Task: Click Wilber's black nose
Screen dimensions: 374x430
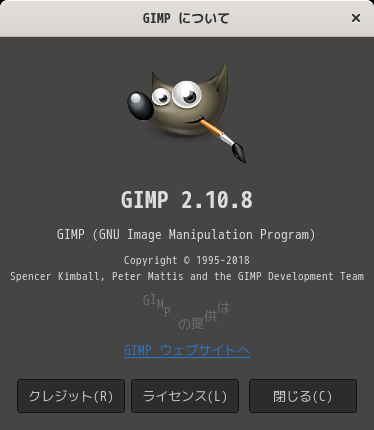Action: coord(140,106)
